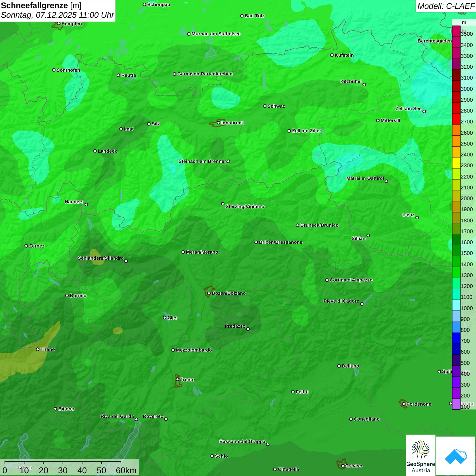Click the Schongau label
476x476 pixels.
pyautogui.click(x=159, y=5)
